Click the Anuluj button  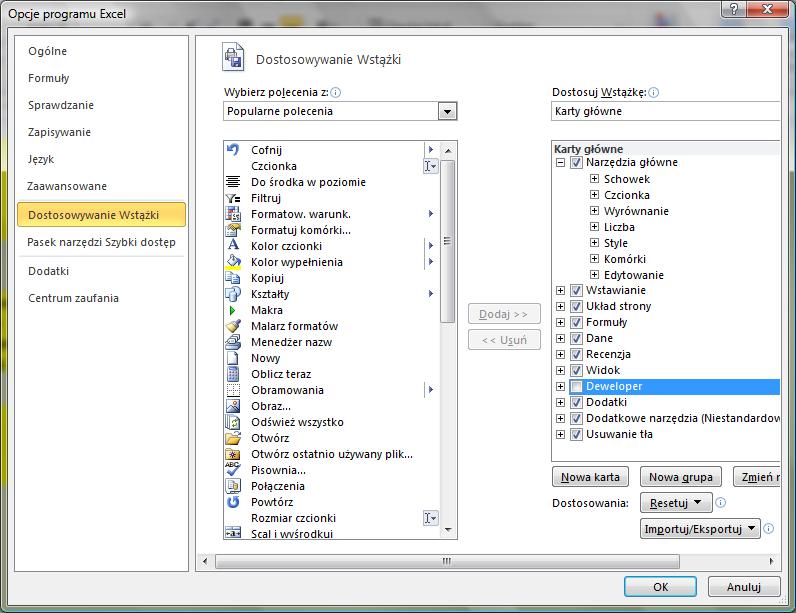(744, 587)
